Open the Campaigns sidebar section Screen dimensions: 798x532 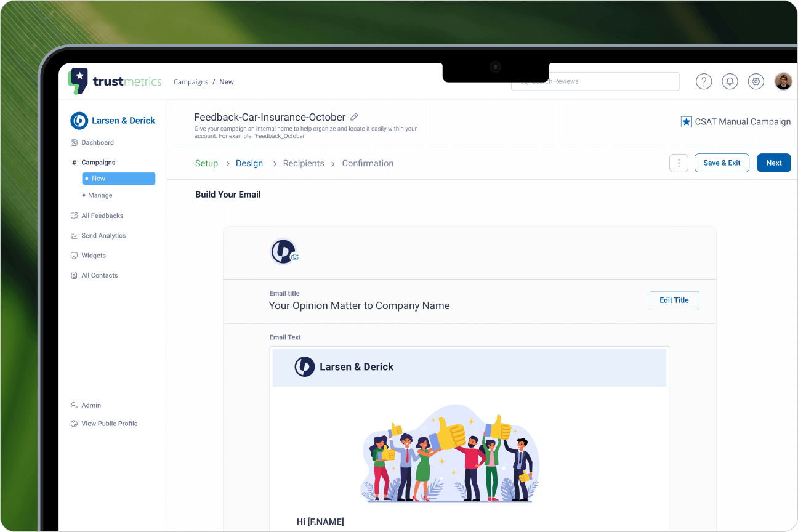99,163
